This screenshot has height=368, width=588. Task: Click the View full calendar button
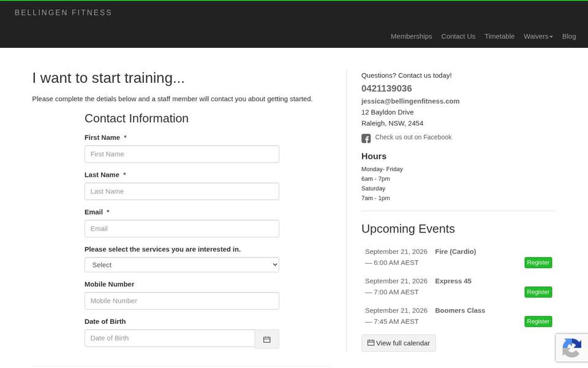click(x=399, y=343)
